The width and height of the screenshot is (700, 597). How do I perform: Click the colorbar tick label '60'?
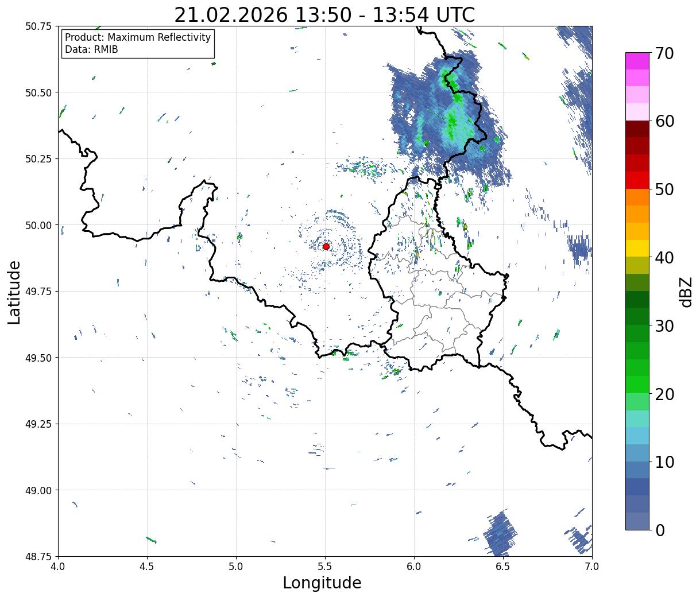664,121
